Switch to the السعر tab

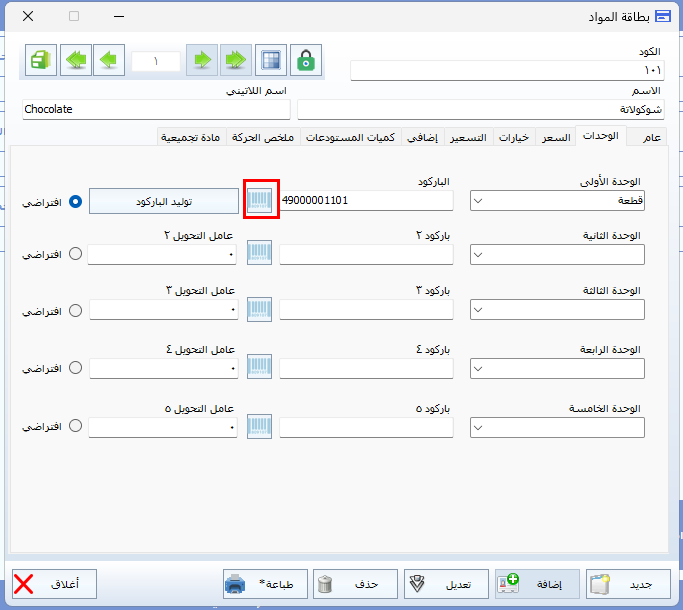[556, 137]
